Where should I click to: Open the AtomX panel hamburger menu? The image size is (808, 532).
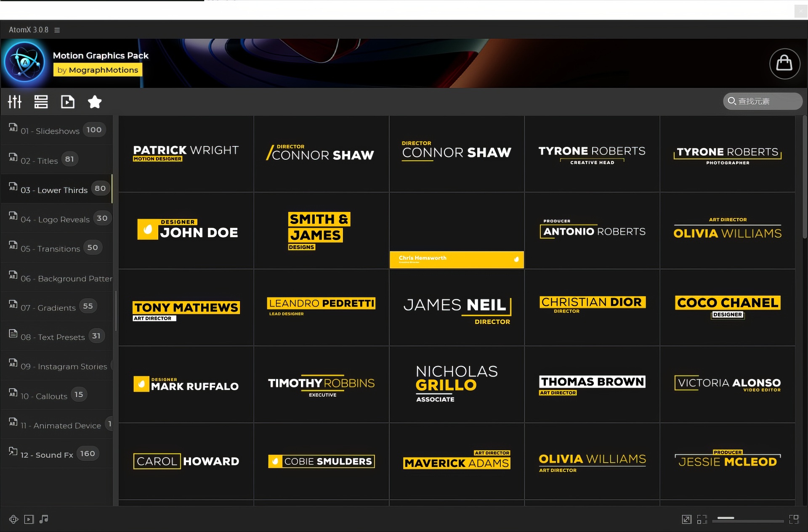[x=57, y=30]
